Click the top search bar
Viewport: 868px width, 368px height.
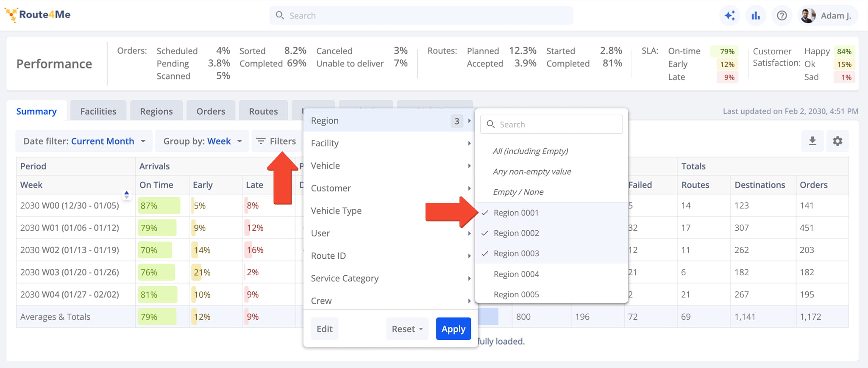pyautogui.click(x=421, y=16)
